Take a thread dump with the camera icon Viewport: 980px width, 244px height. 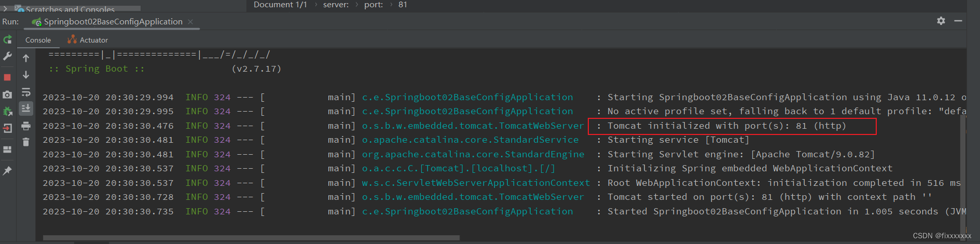point(7,94)
